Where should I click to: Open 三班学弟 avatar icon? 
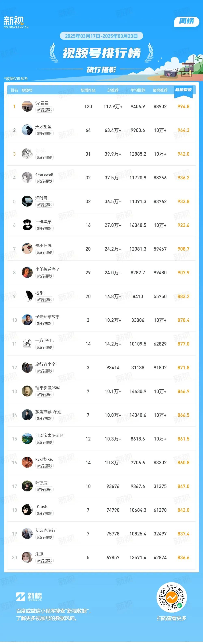(x=27, y=225)
